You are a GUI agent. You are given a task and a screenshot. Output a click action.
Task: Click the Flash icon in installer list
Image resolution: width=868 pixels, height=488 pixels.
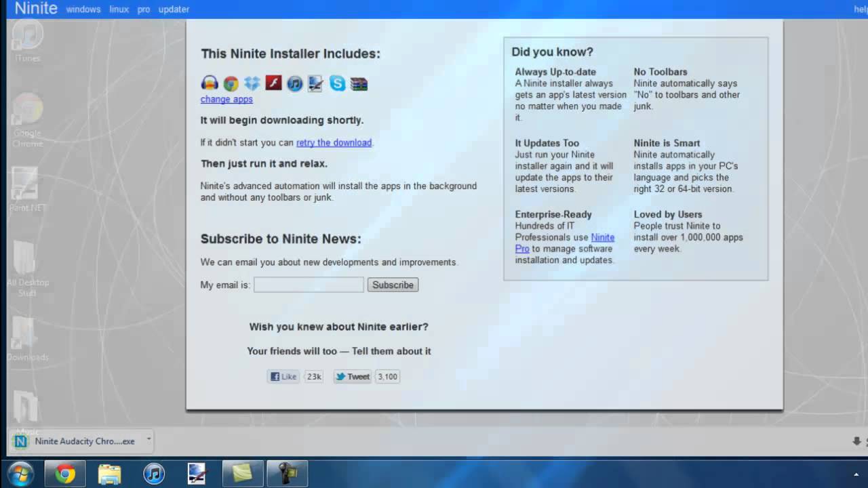coord(273,83)
